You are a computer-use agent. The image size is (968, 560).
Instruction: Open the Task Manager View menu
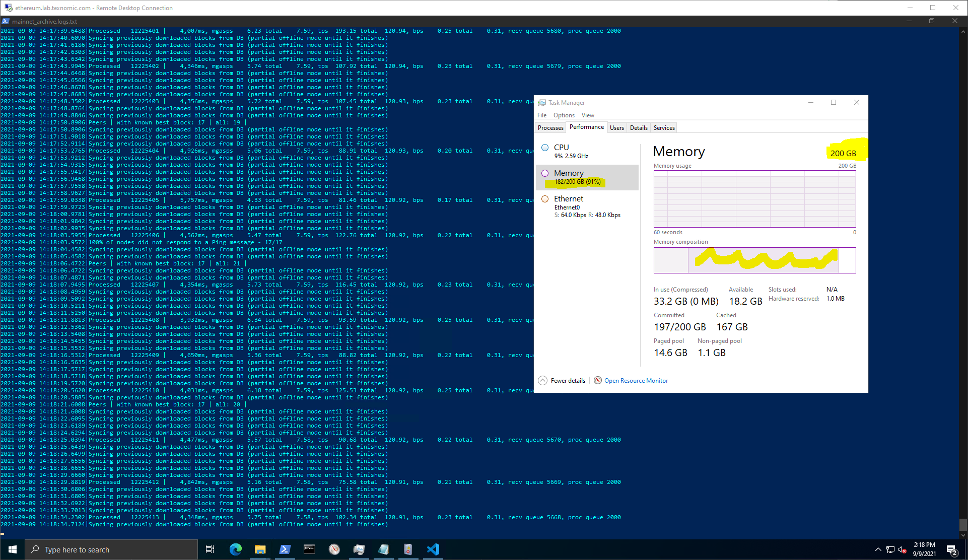588,115
